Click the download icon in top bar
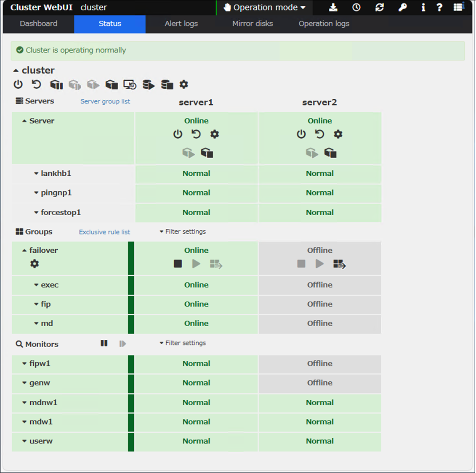 [333, 8]
